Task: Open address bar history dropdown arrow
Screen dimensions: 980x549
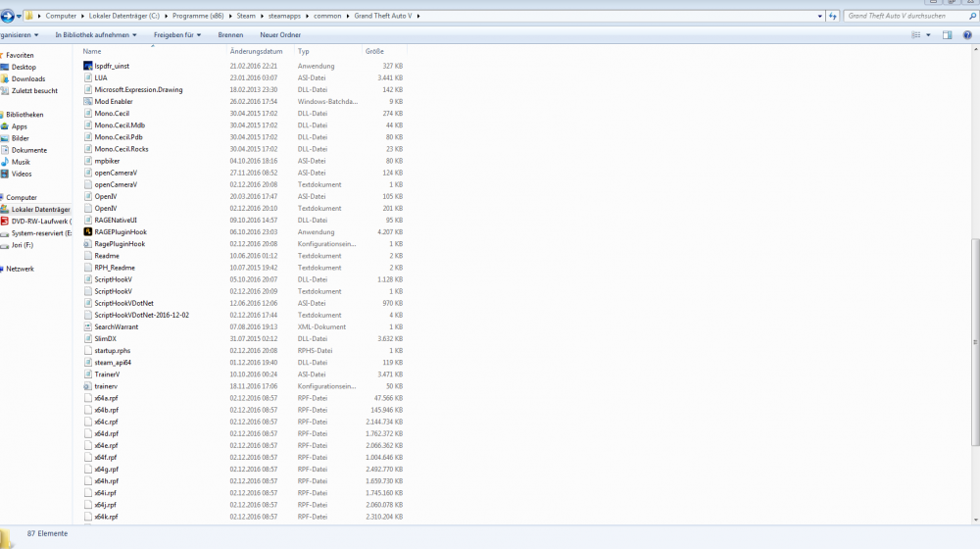Action: 820,16
